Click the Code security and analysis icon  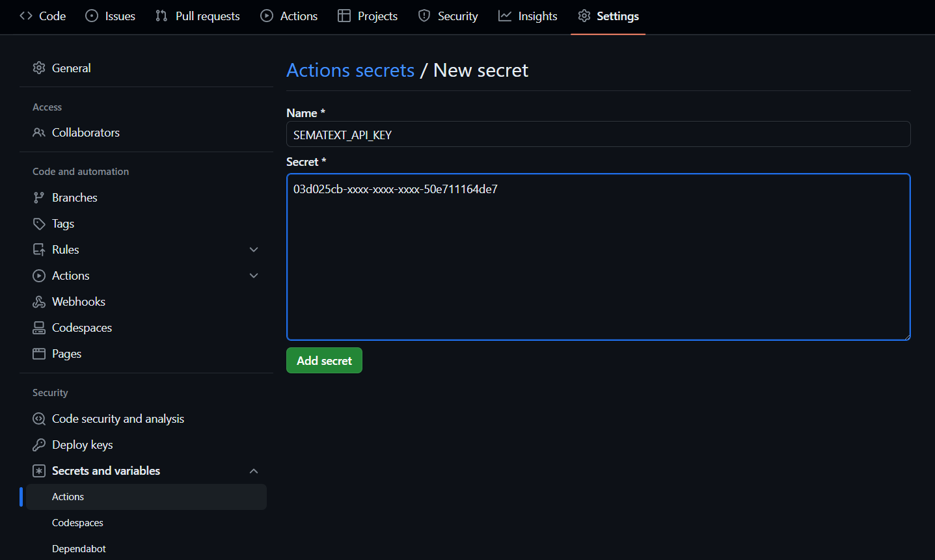(x=39, y=419)
